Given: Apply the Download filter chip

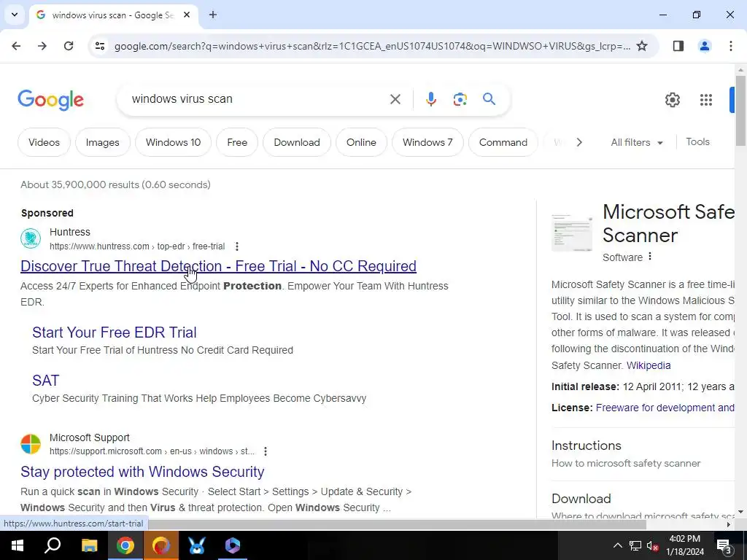Looking at the screenshot, I should click(297, 142).
